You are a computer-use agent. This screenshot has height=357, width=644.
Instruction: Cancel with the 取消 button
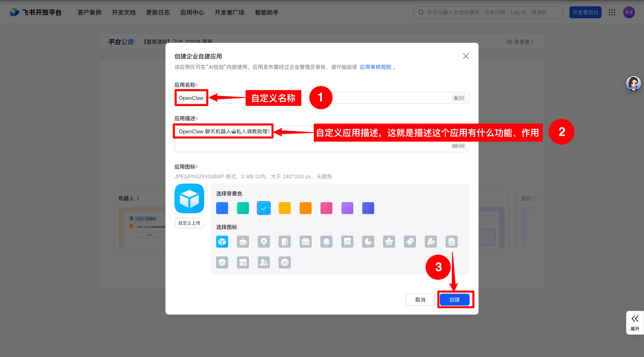pos(420,300)
